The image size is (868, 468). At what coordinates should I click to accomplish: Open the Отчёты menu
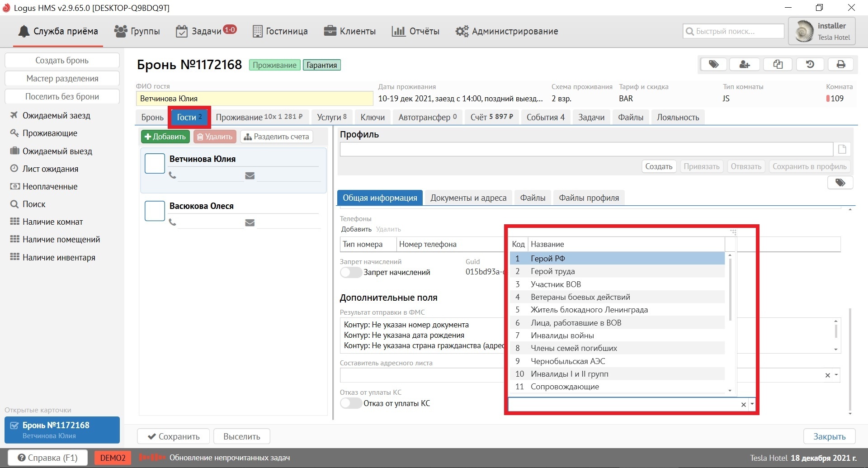415,31
